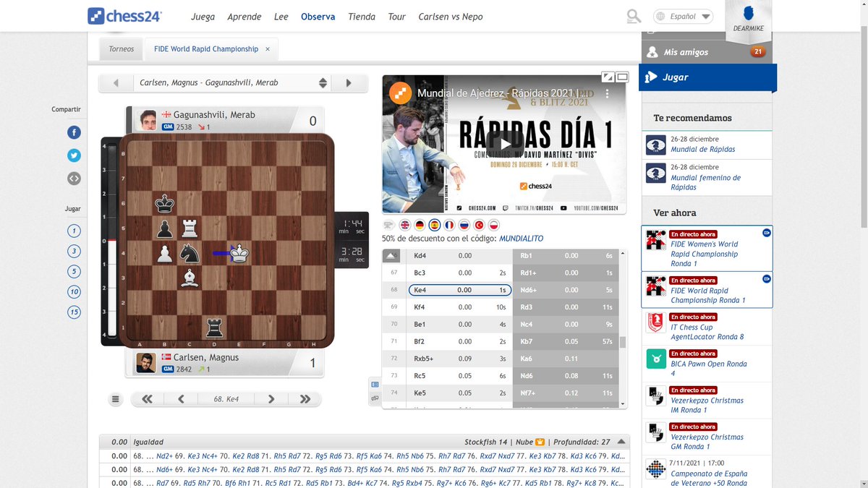Viewport: 868px width, 488px height.
Task: Select English commentary flag
Action: coord(404,225)
